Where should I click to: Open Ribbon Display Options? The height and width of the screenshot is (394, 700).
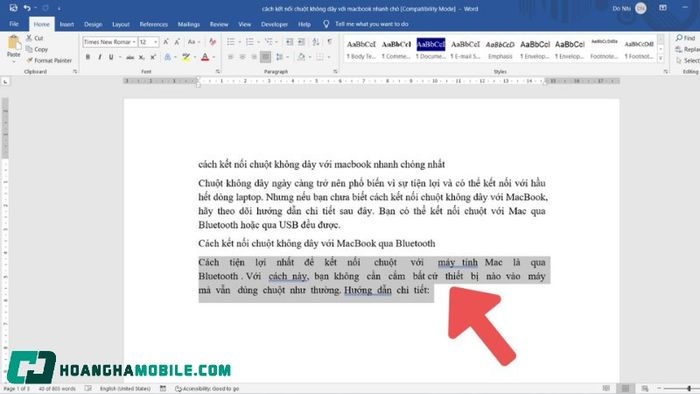663,8
